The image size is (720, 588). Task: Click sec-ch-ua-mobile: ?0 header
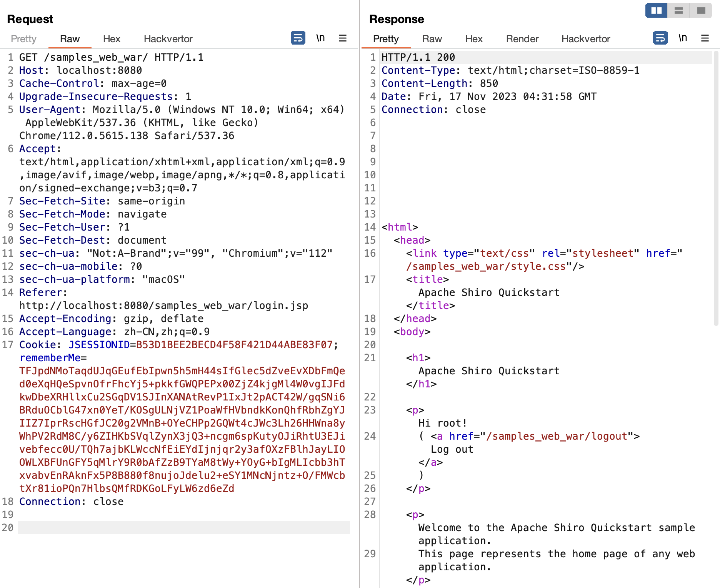(81, 266)
